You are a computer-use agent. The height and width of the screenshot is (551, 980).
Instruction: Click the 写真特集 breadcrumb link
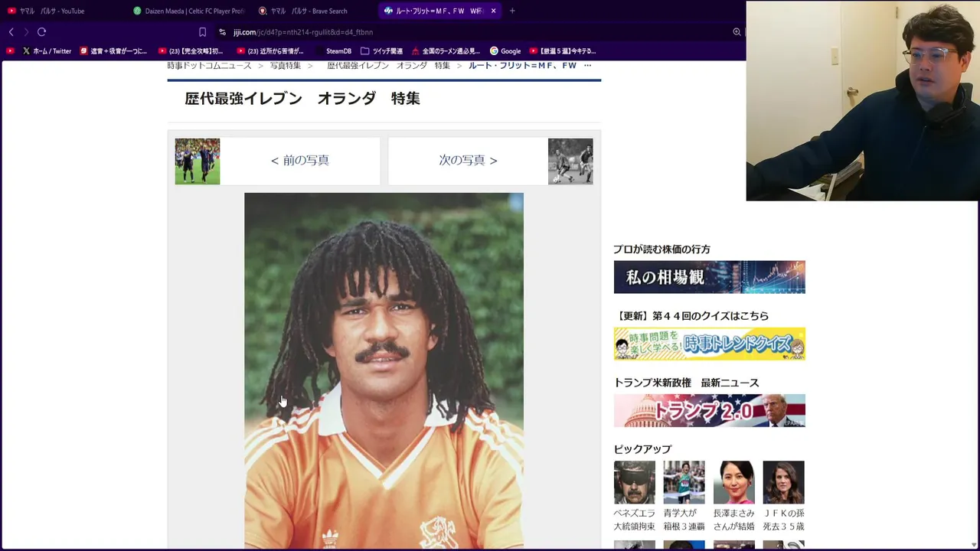point(286,66)
